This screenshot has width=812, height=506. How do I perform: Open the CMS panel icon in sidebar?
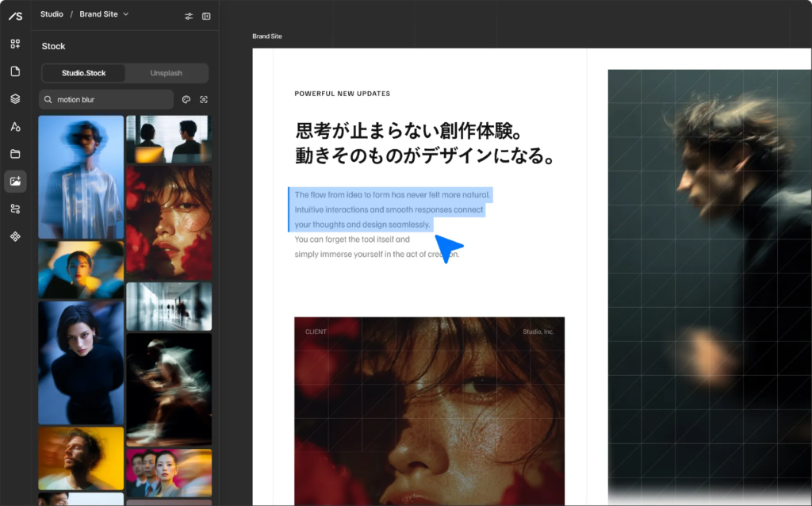point(15,208)
